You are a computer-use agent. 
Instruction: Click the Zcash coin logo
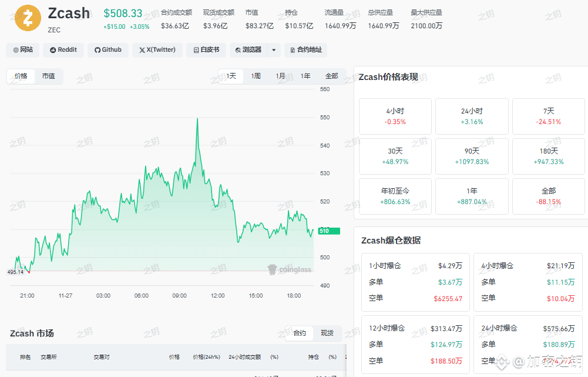[27, 18]
